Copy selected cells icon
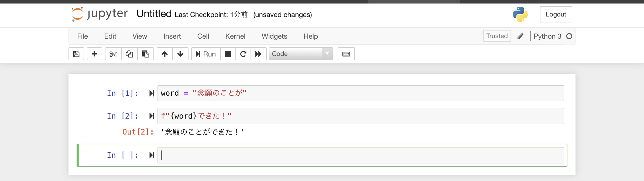Viewport: 644px width, 181px height. click(x=129, y=54)
